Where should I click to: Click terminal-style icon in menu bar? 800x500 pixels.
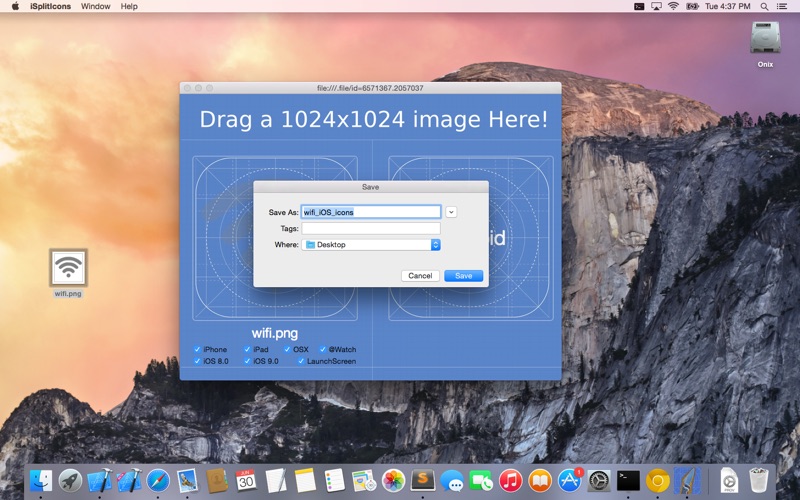click(x=639, y=6)
